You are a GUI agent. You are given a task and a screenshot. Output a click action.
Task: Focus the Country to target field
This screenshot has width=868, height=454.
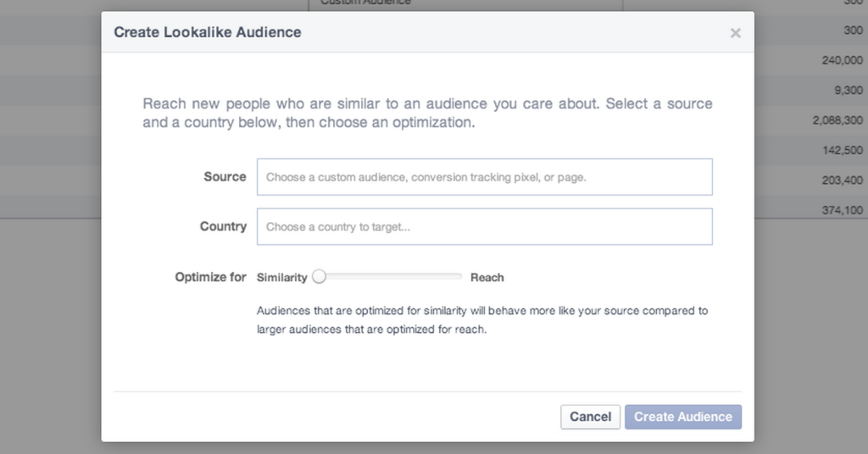(484, 227)
